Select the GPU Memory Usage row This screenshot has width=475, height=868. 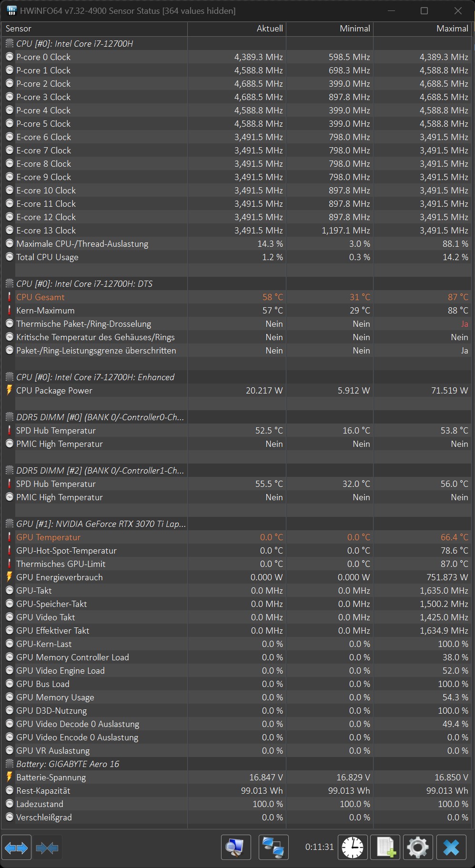pyautogui.click(x=237, y=697)
